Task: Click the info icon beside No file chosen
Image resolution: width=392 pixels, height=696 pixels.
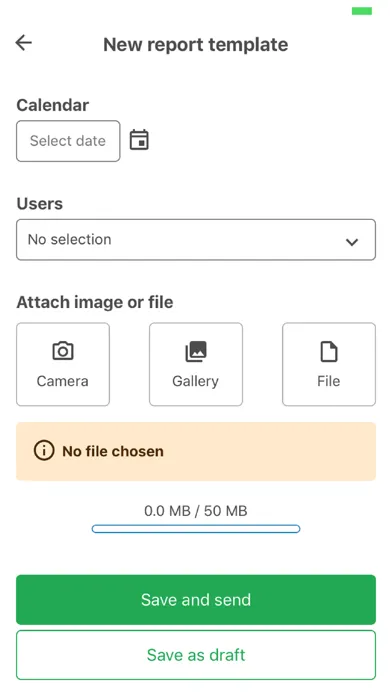Action: pos(44,451)
